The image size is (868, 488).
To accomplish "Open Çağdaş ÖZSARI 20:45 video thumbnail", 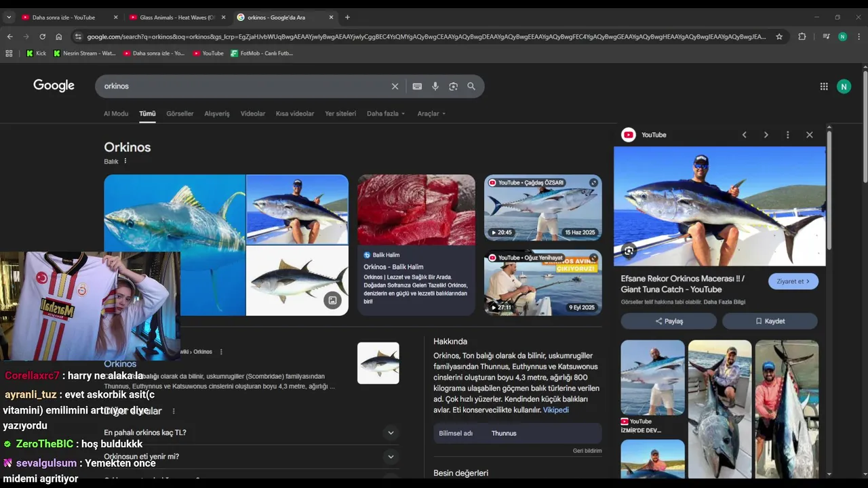I will coord(542,208).
